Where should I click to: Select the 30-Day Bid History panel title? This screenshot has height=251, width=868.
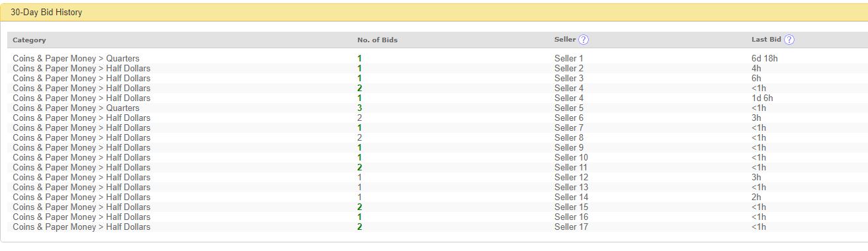pos(46,13)
